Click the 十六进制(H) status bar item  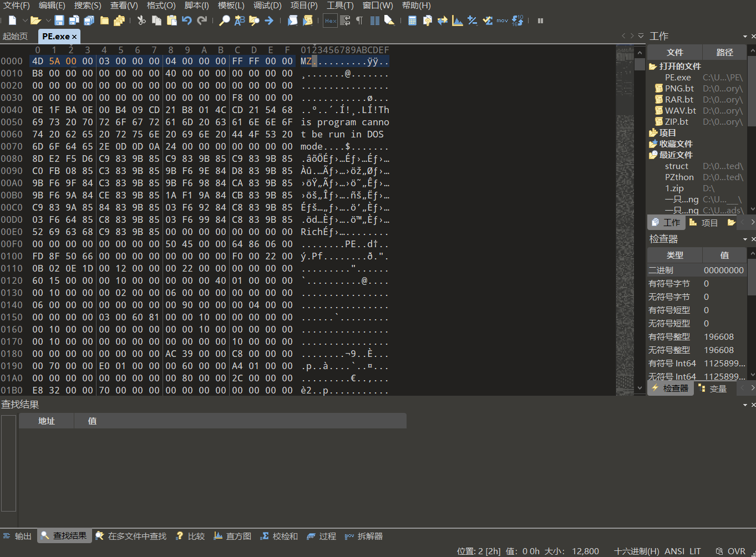pos(637,551)
